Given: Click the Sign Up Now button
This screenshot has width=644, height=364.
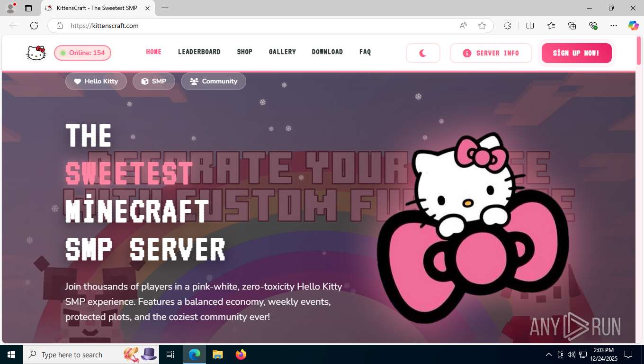Looking at the screenshot, I should [576, 53].
